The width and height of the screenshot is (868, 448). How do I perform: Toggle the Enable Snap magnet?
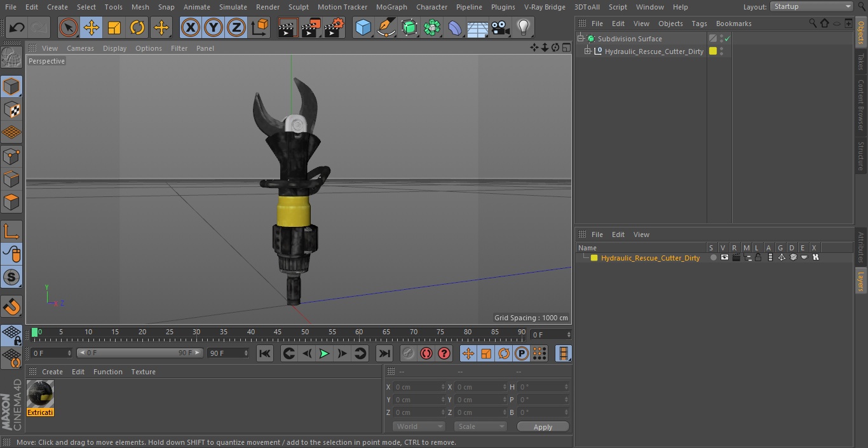coord(11,307)
